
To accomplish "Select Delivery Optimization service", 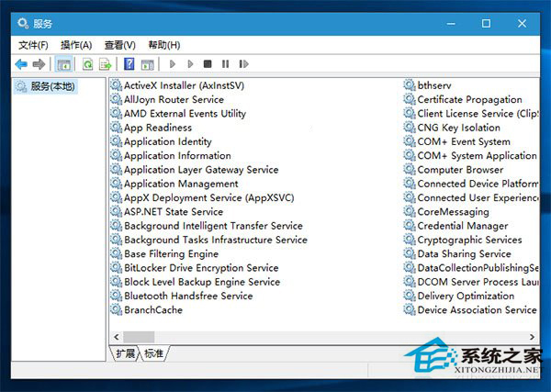I will [x=459, y=297].
